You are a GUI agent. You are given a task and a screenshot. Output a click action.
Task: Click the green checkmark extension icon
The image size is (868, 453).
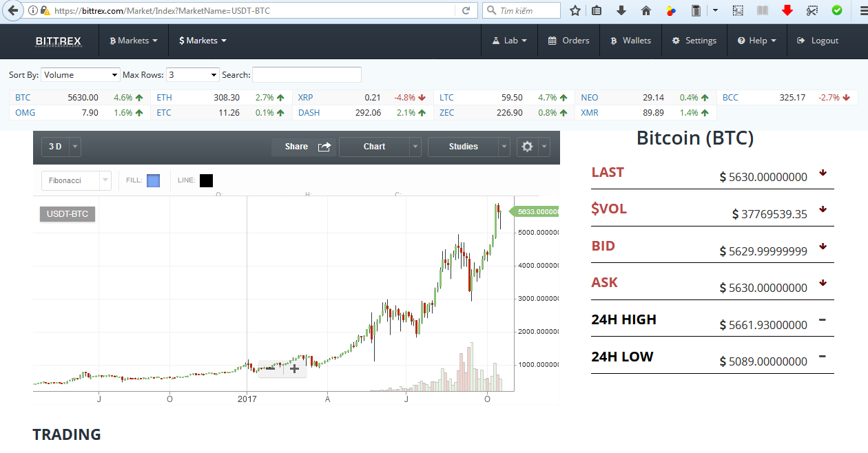pos(837,10)
